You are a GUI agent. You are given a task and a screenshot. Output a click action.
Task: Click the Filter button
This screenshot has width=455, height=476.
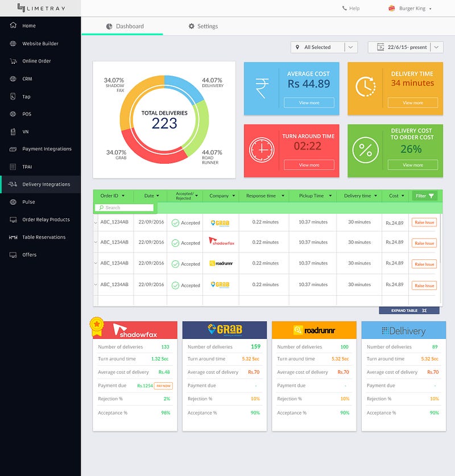coord(425,196)
